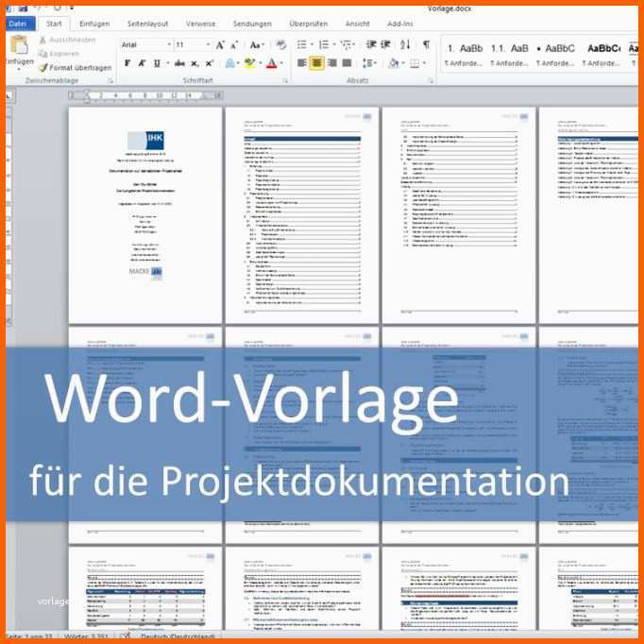Open the Datei tab
644x644 pixels.
18,24
